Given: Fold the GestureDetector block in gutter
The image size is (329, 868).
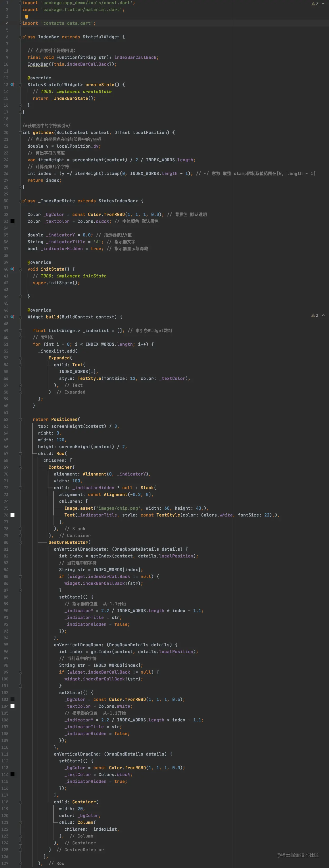Looking at the screenshot, I should pos(20,542).
